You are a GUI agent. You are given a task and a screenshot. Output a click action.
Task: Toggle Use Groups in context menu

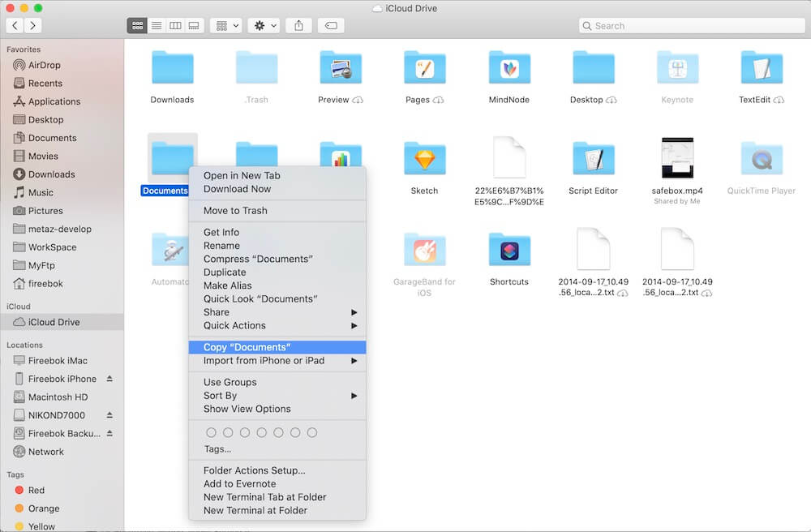(230, 382)
